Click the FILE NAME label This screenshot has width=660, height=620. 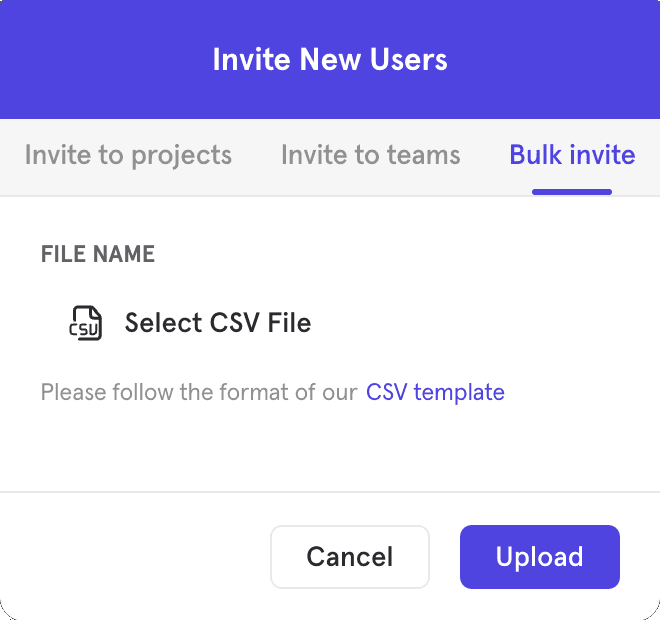pyautogui.click(x=98, y=254)
